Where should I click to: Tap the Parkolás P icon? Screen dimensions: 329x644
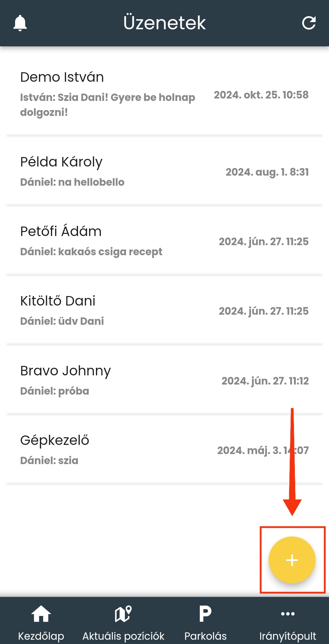click(x=205, y=614)
